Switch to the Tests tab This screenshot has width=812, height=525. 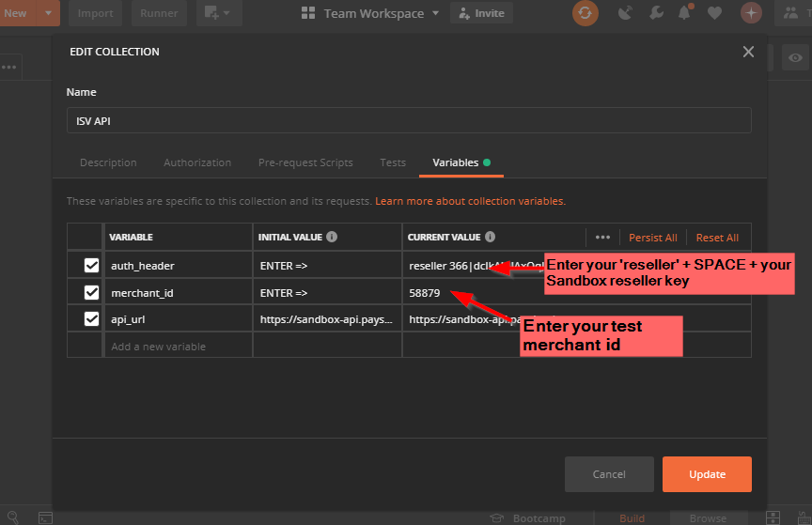coord(393,162)
